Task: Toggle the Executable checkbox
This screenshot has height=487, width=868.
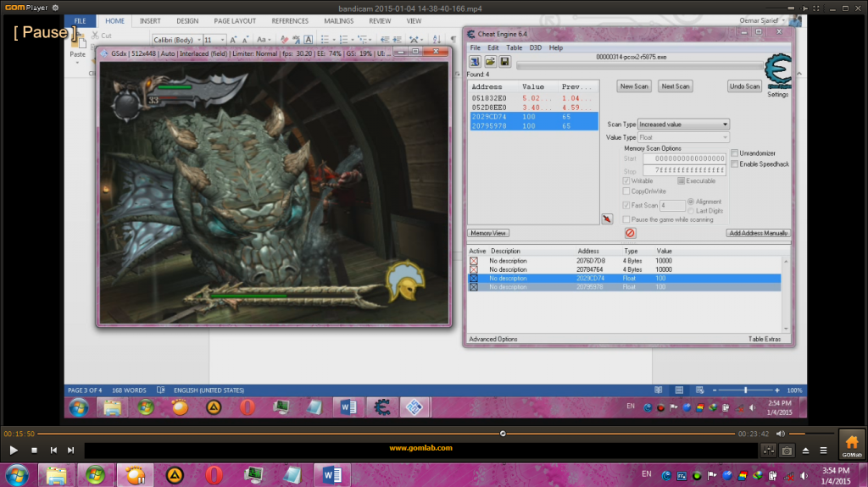Action: (x=681, y=181)
